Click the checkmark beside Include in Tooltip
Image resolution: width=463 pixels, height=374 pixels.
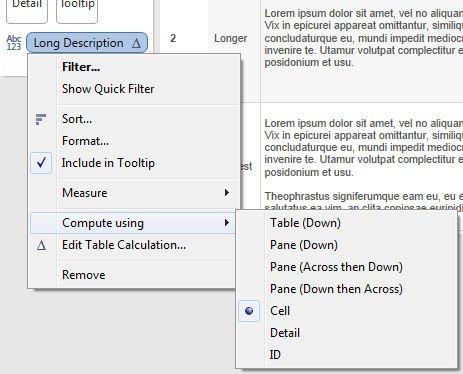pyautogui.click(x=41, y=163)
